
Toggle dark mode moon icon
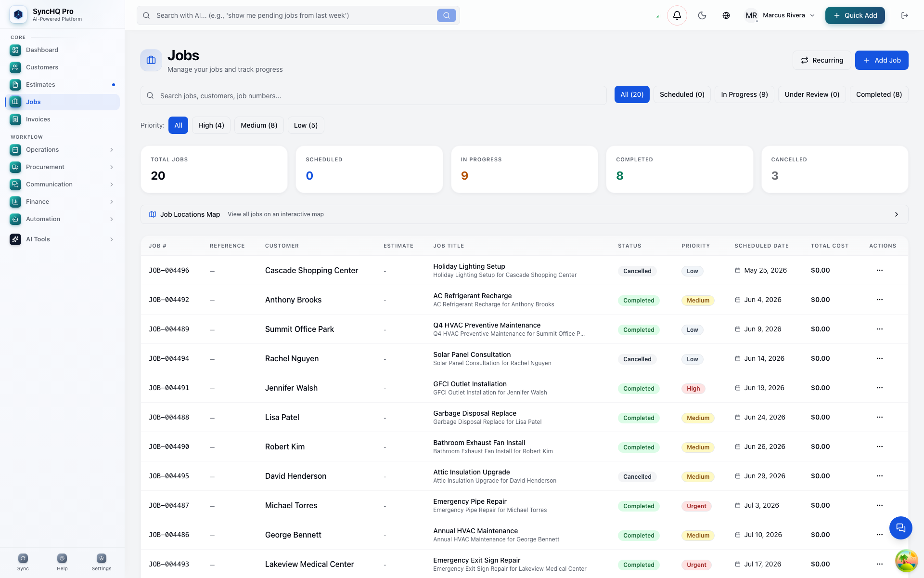click(x=702, y=15)
